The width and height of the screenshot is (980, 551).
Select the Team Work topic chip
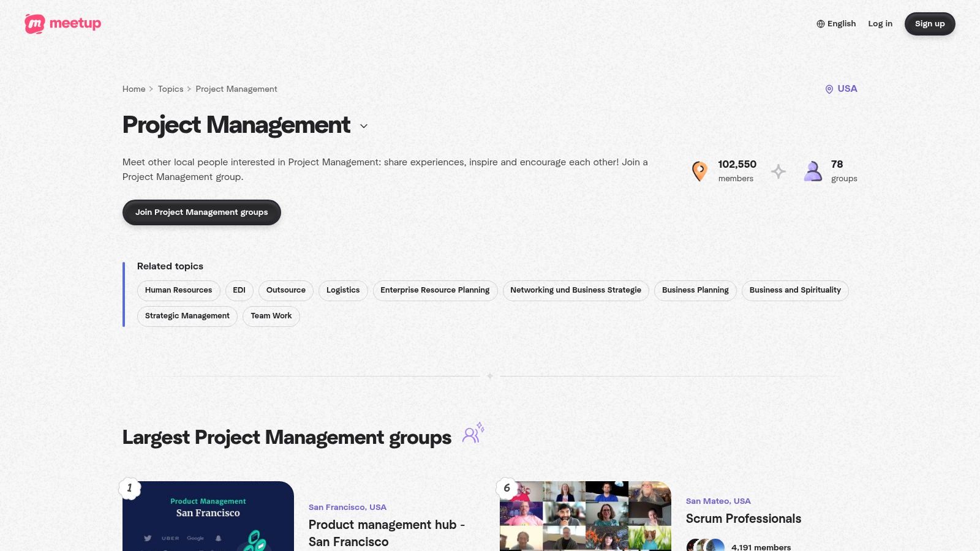[271, 316]
